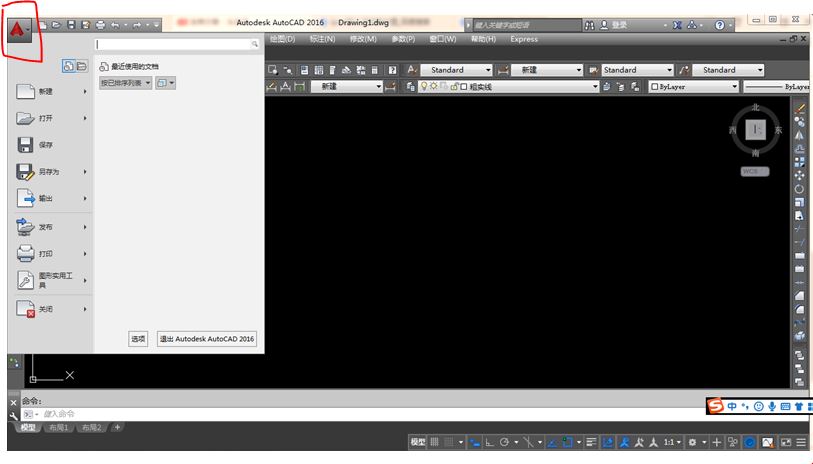Open the 图形实用工具 drawing utilities entry
The height and width of the screenshot is (464, 813).
(50, 280)
